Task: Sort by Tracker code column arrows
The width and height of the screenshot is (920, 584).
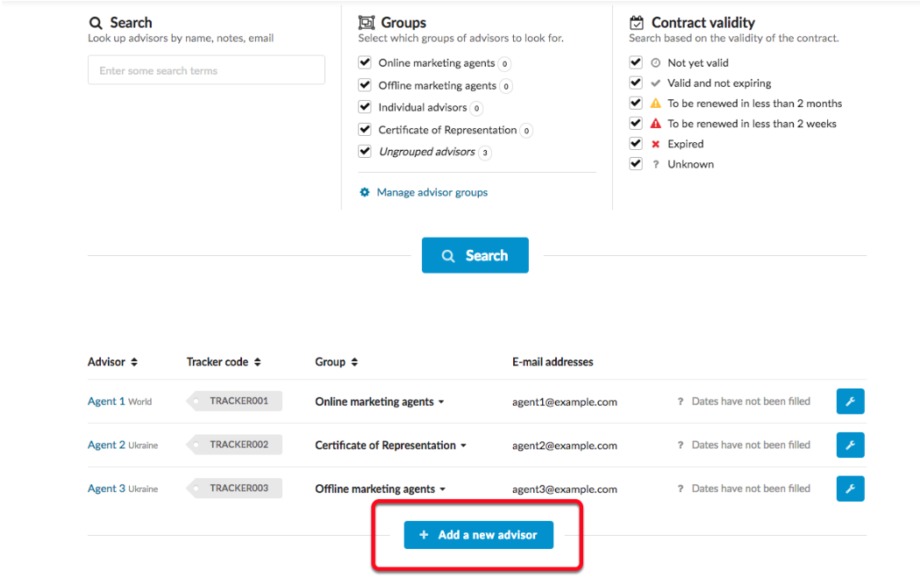Action: point(258,362)
